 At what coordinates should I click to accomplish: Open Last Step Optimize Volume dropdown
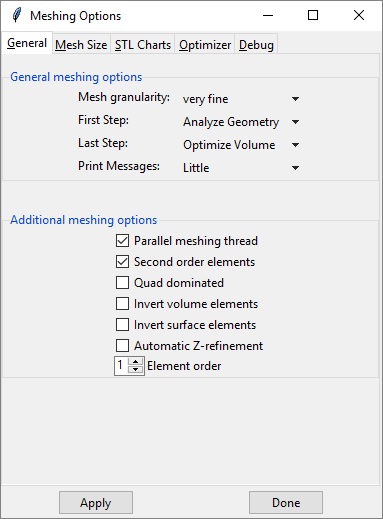click(240, 145)
